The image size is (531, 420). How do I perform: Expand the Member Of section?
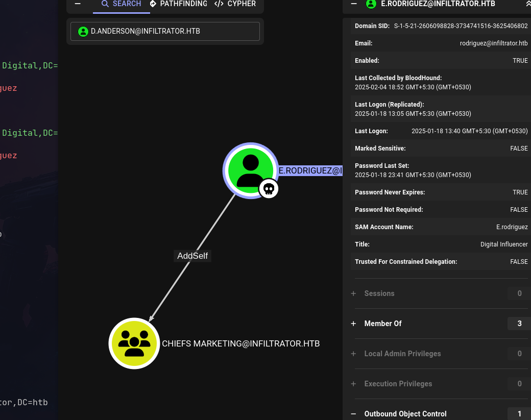(x=353, y=324)
